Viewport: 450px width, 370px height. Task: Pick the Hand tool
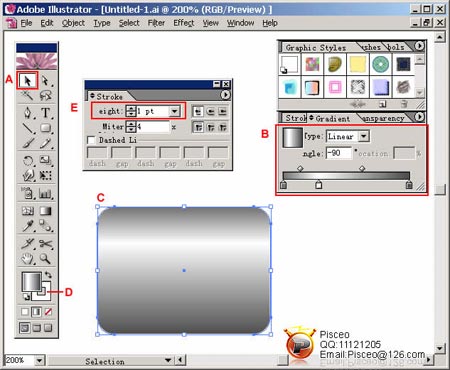(x=27, y=258)
